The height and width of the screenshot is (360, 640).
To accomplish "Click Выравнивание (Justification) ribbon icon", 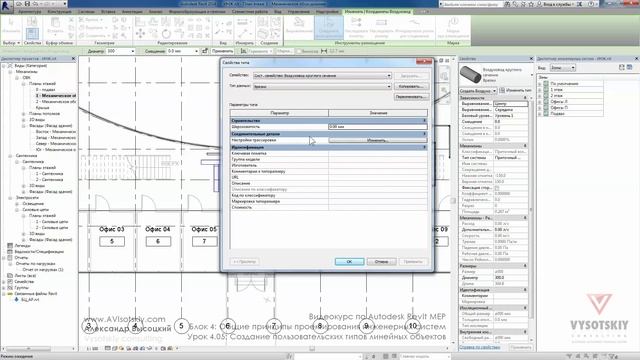I will (299, 26).
